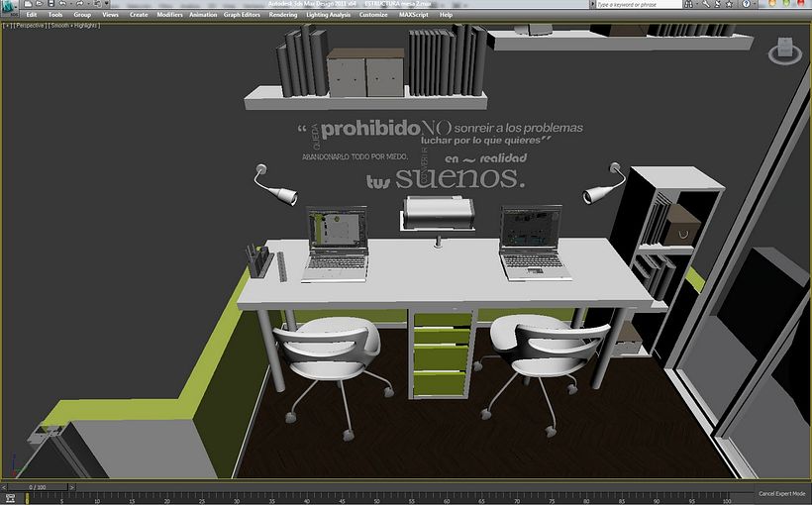The height and width of the screenshot is (505, 812).
Task: Open the Modifiers menu
Action: 170,15
